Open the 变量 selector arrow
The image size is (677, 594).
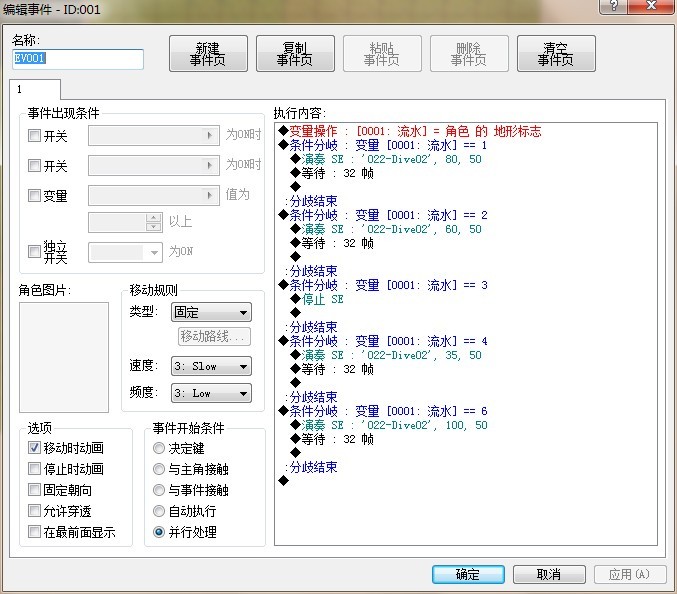[x=210, y=195]
